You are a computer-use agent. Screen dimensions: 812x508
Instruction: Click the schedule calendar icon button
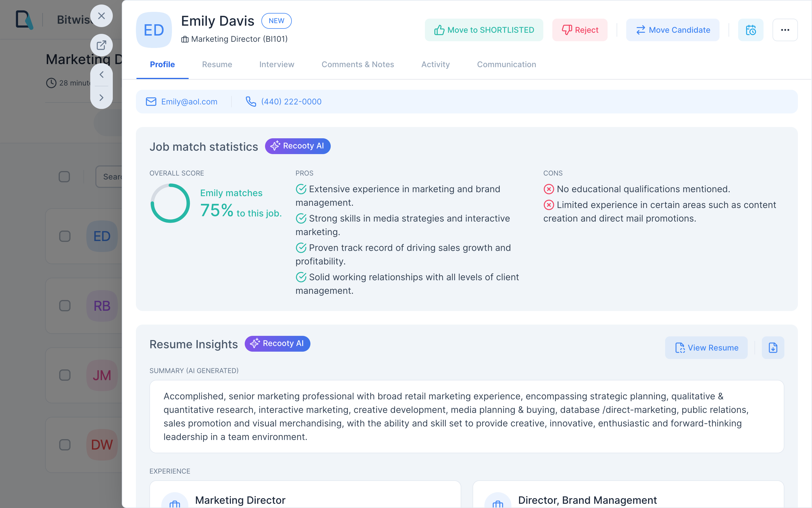pyautogui.click(x=751, y=30)
